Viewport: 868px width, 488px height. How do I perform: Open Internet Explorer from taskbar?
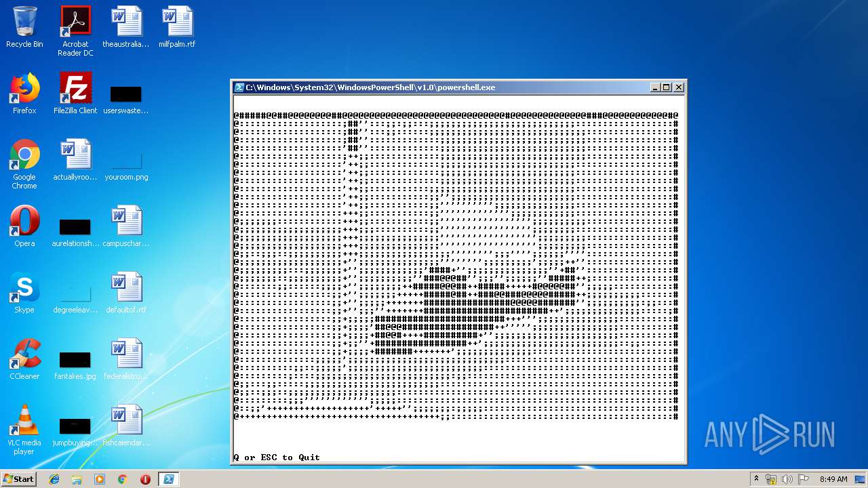click(x=54, y=479)
